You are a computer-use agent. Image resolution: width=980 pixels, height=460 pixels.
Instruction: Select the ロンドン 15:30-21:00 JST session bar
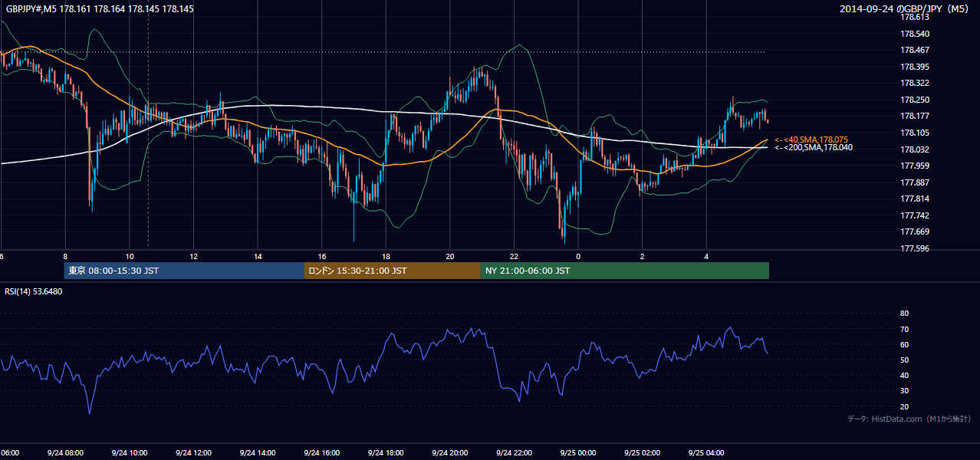click(393, 271)
